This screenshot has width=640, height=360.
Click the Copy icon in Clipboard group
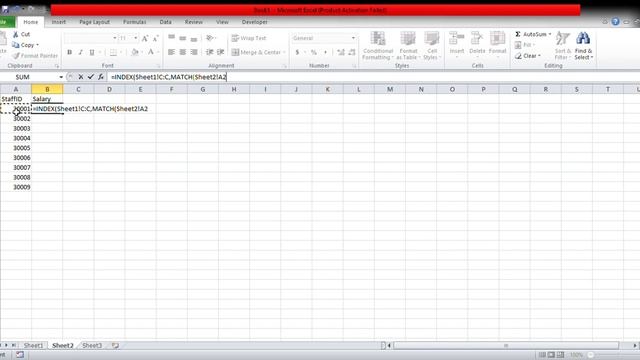coord(16,45)
